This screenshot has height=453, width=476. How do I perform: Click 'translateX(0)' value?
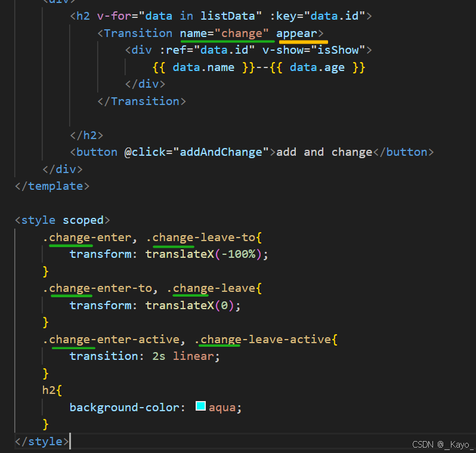pos(190,306)
